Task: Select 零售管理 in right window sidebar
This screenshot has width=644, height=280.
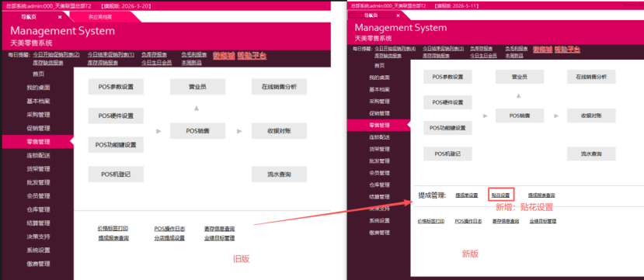Action: [x=379, y=125]
